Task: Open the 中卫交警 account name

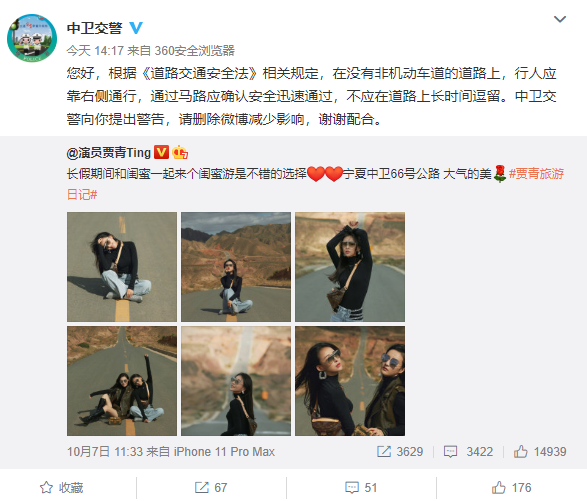Action: click(94, 28)
